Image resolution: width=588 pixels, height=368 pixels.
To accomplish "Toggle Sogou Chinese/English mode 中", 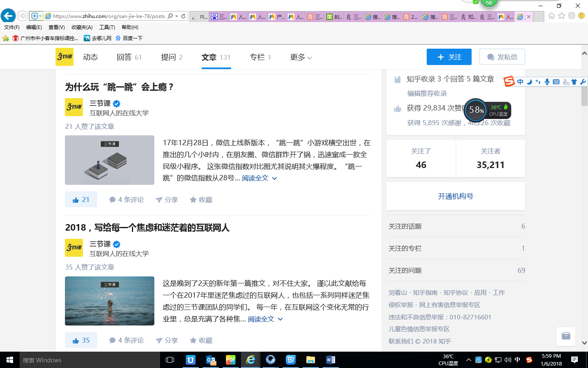I will (520, 82).
